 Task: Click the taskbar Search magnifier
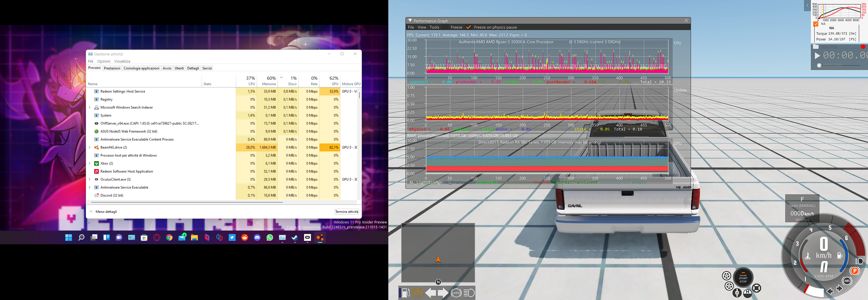(81, 238)
